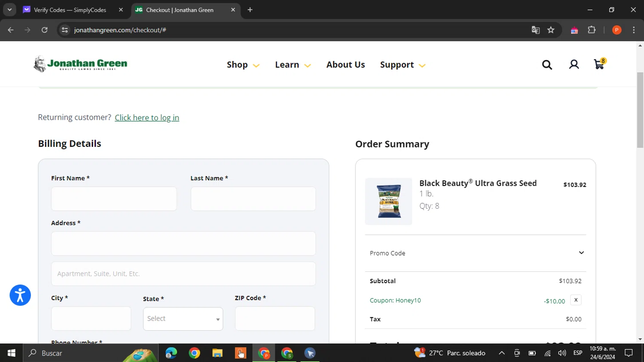Screen dimensions: 644x362
Task: Open File Explorer from the taskbar
Action: point(217,353)
